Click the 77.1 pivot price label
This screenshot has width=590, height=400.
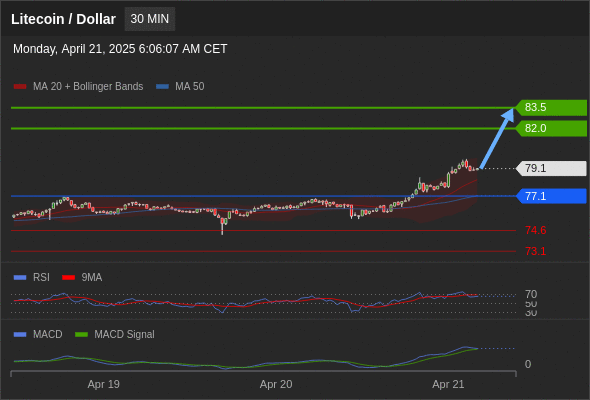pos(551,196)
